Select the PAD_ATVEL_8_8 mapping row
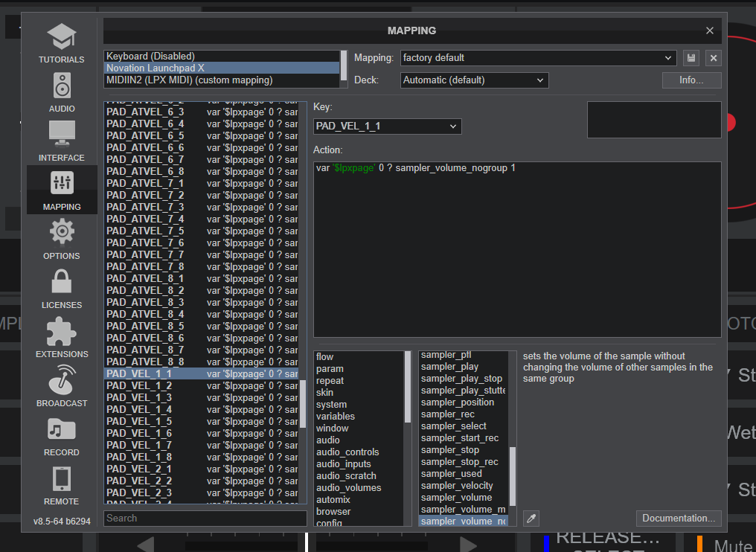 coord(202,362)
